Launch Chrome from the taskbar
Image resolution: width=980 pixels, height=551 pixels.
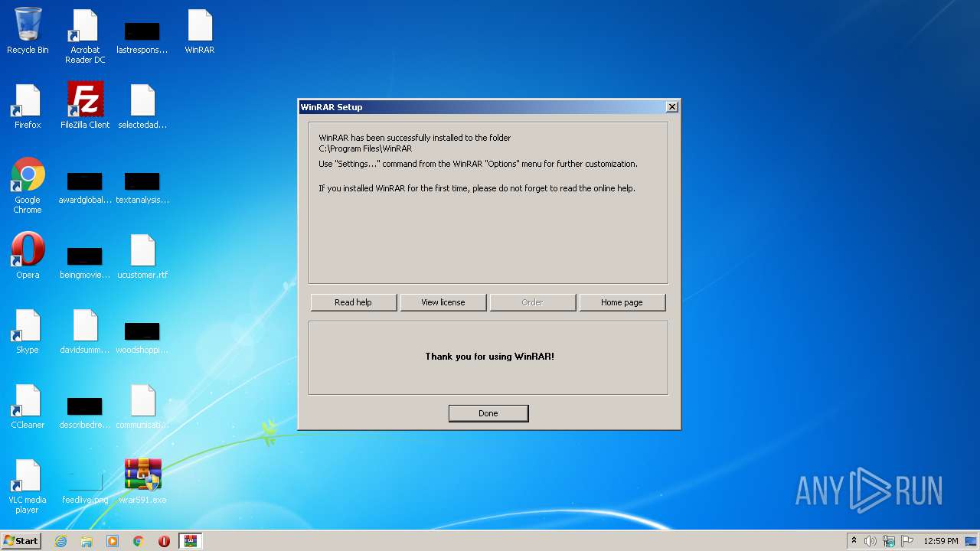point(139,541)
